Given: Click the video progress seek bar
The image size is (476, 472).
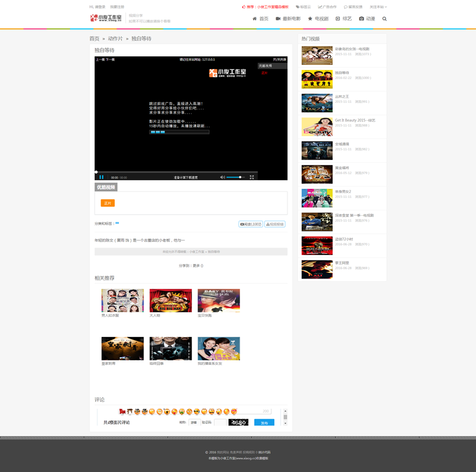Looking at the screenshot, I should [x=176, y=172].
